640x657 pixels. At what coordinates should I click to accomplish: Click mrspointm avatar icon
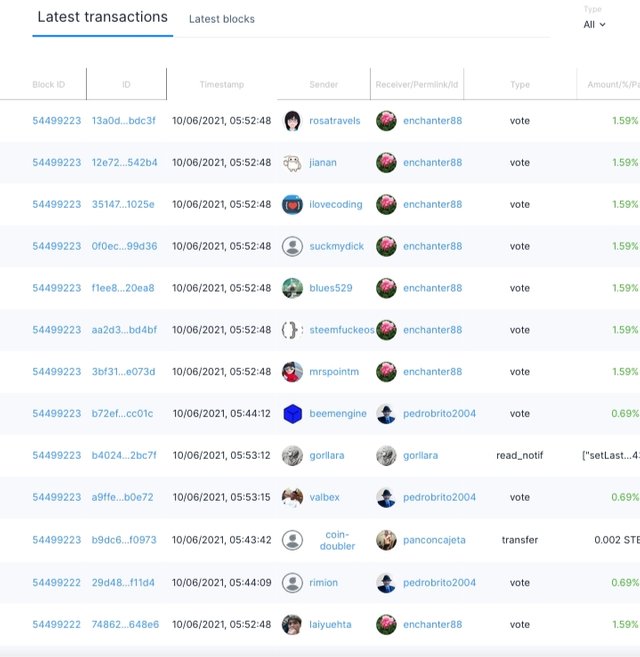[292, 372]
